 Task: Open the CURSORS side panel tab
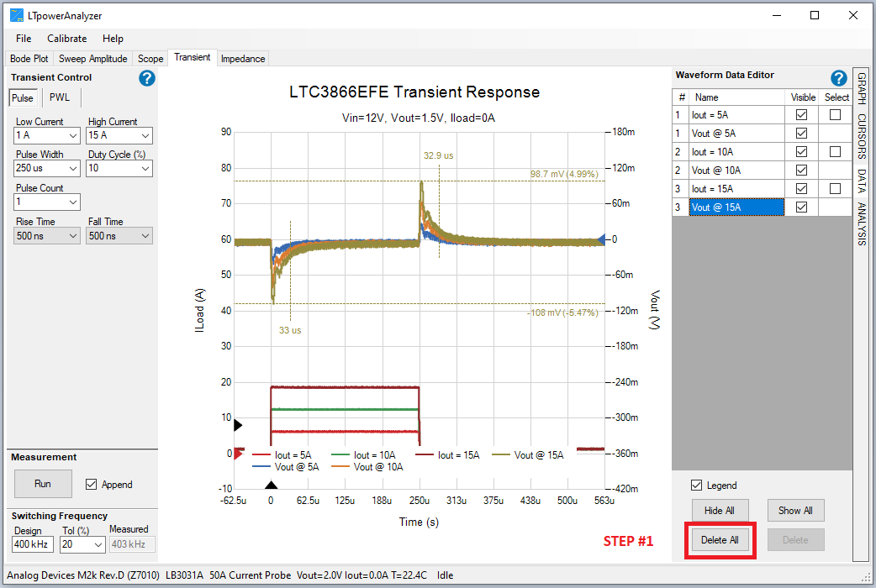click(x=862, y=135)
